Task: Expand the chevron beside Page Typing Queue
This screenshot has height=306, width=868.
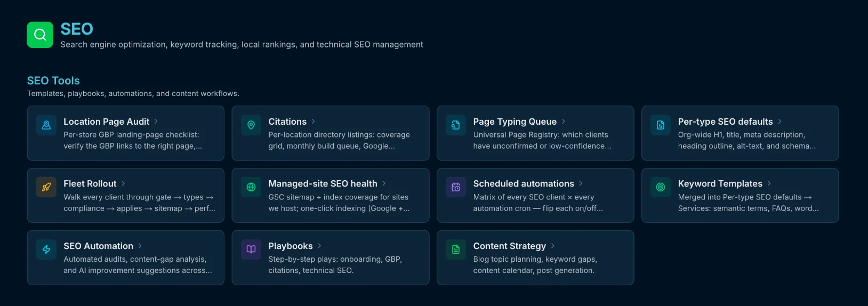Action: coord(563,122)
